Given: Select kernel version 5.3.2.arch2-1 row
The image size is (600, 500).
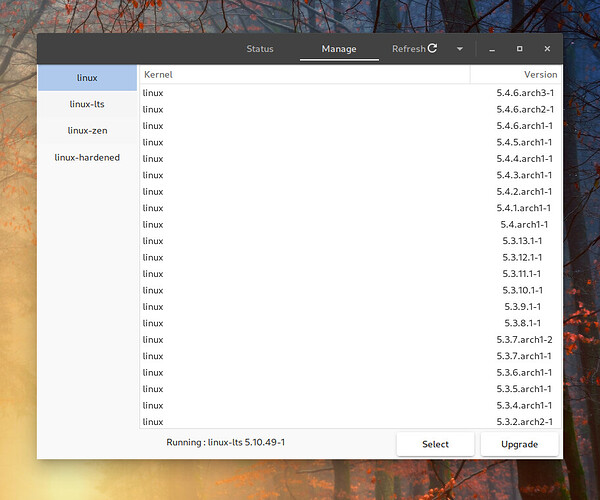Looking at the screenshot, I should (351, 422).
